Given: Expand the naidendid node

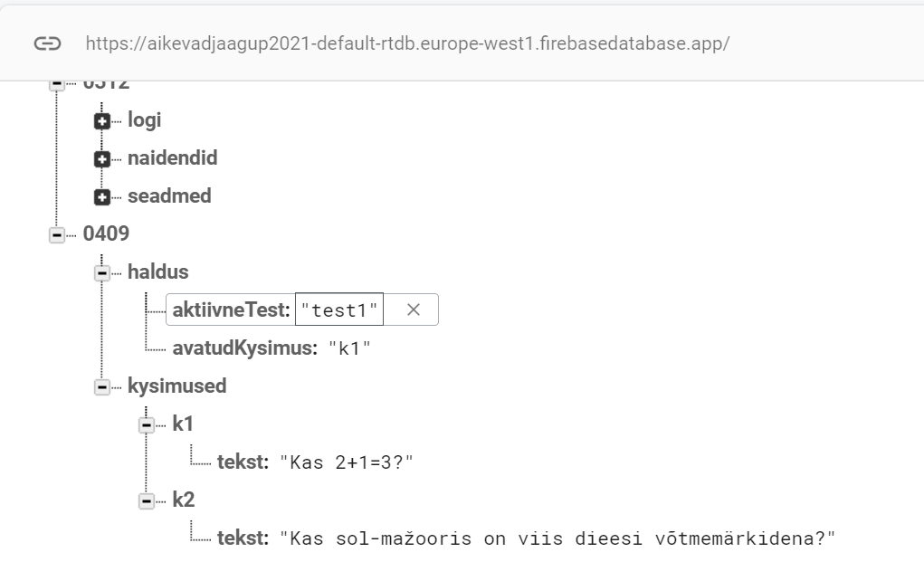Looking at the screenshot, I should click(102, 159).
